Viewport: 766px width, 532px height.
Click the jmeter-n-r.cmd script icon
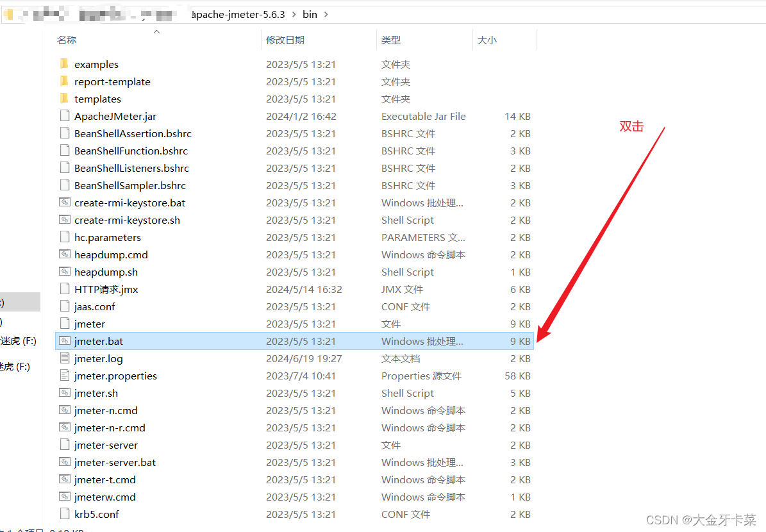pos(65,428)
